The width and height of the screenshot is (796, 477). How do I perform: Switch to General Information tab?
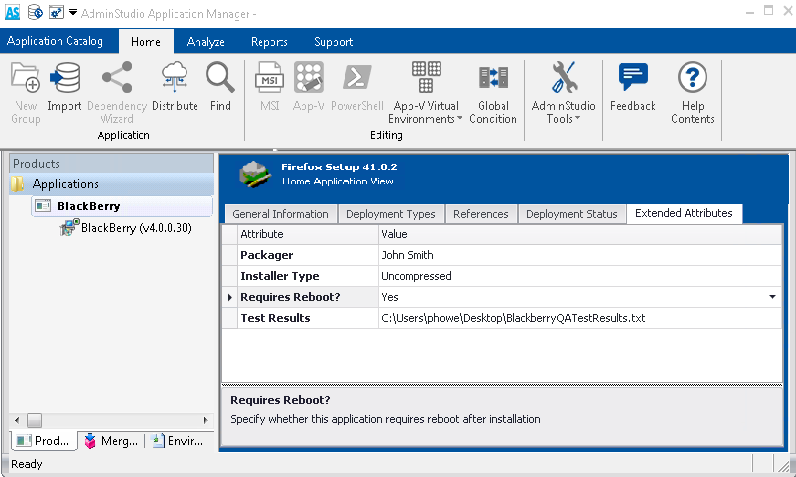point(280,214)
